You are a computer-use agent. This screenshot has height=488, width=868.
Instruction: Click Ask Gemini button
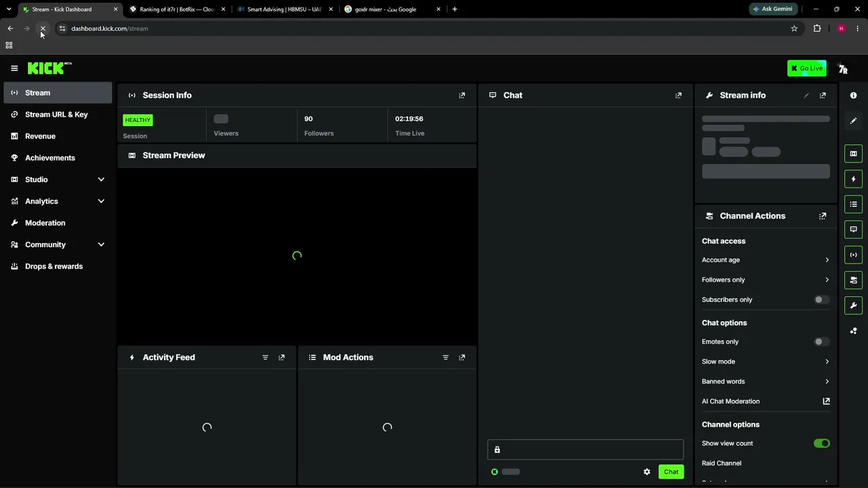(772, 9)
